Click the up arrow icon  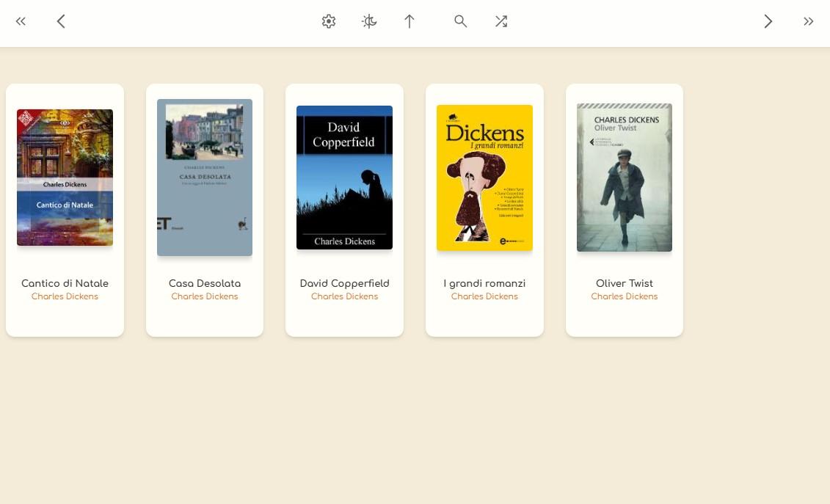[x=409, y=21]
